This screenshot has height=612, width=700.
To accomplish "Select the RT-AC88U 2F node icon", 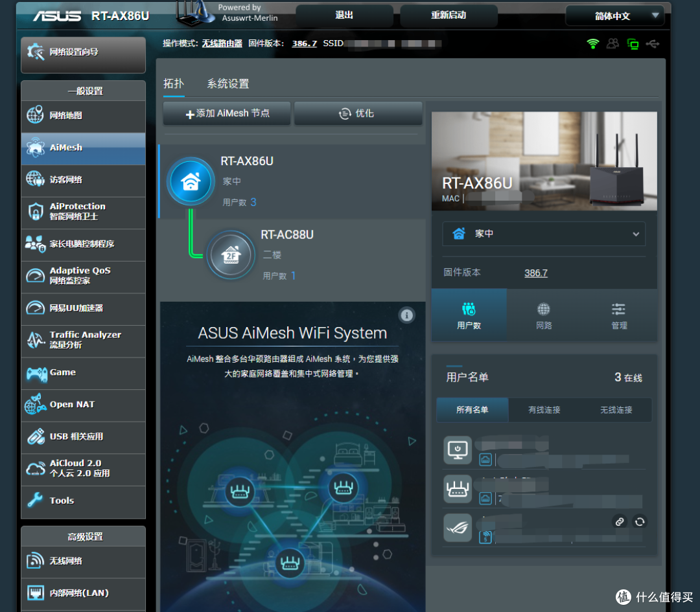I will [231, 256].
